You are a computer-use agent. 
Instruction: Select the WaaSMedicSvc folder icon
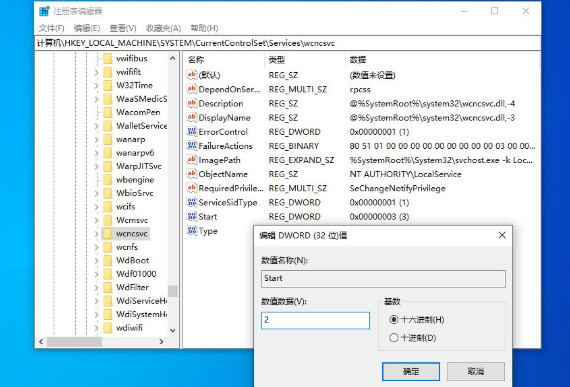pyautogui.click(x=108, y=99)
